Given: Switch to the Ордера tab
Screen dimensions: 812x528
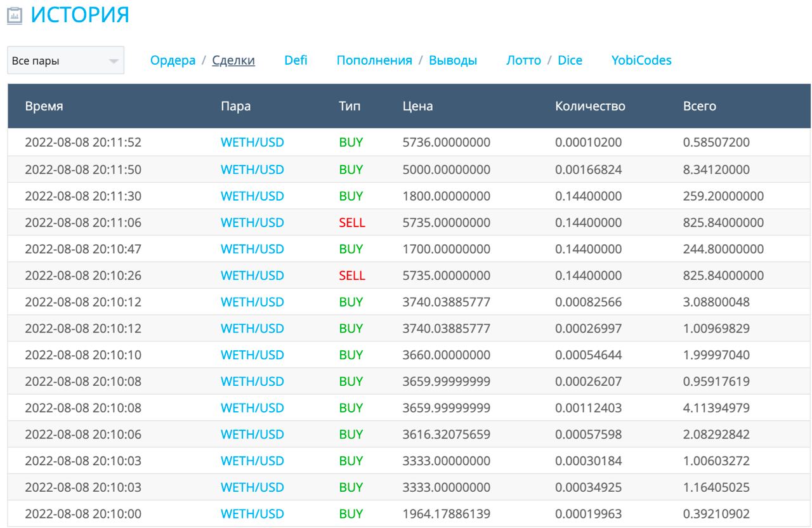Looking at the screenshot, I should point(173,60).
